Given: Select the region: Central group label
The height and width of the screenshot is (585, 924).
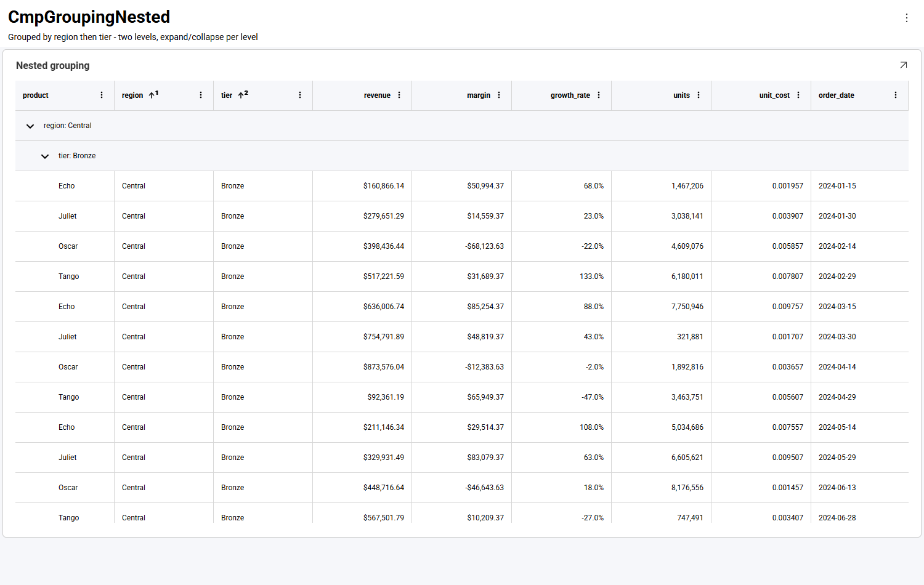Looking at the screenshot, I should pyautogui.click(x=67, y=126).
